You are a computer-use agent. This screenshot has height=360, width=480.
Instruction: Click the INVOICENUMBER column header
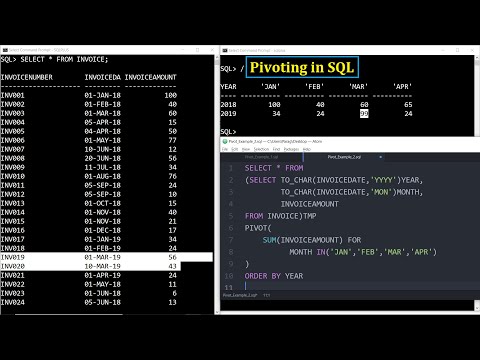(27, 77)
